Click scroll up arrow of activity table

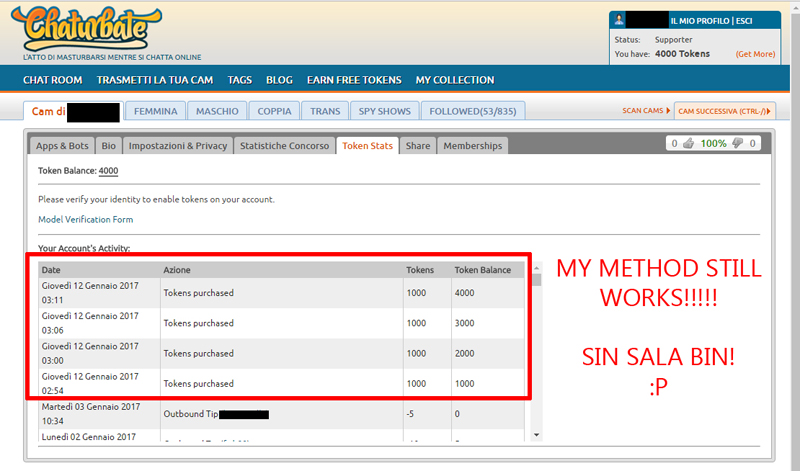coord(536,268)
